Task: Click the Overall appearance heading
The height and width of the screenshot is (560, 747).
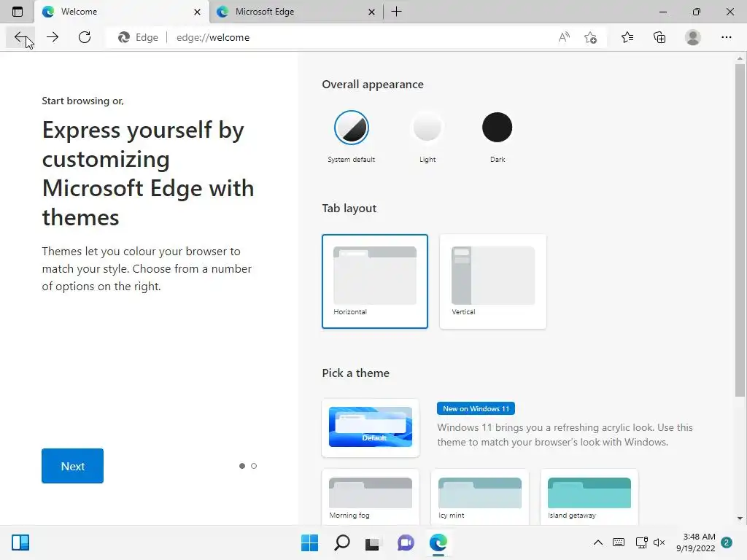Action: [x=373, y=85]
